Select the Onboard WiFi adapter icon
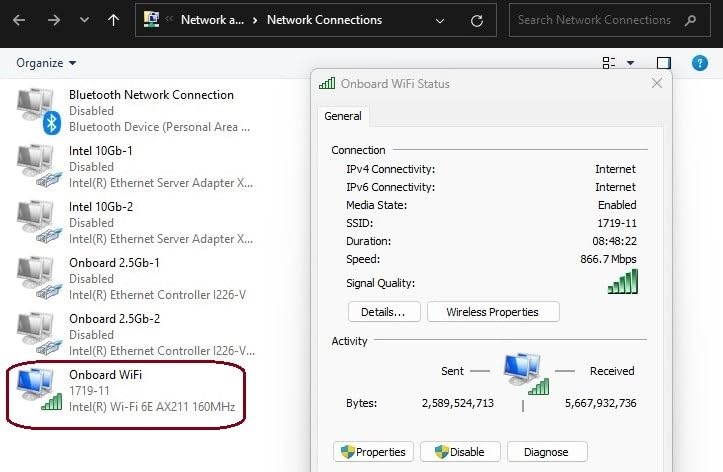The width and height of the screenshot is (723, 472). tap(39, 390)
